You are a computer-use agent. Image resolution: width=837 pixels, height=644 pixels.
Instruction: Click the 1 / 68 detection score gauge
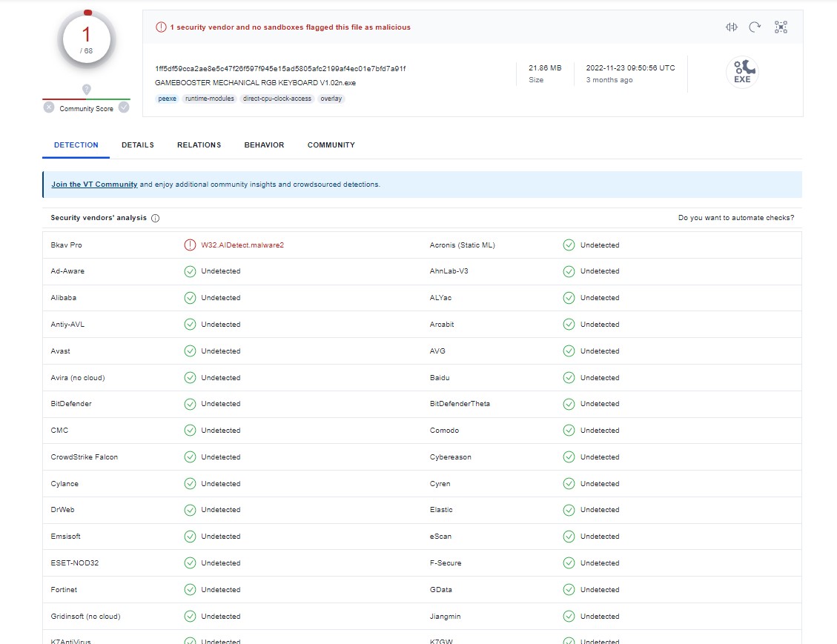tap(87, 39)
